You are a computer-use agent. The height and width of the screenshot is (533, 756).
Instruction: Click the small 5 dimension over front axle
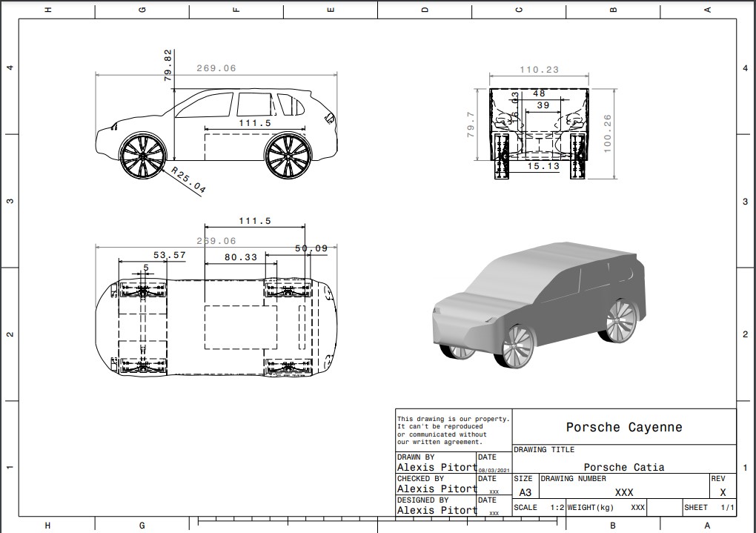coord(146,268)
